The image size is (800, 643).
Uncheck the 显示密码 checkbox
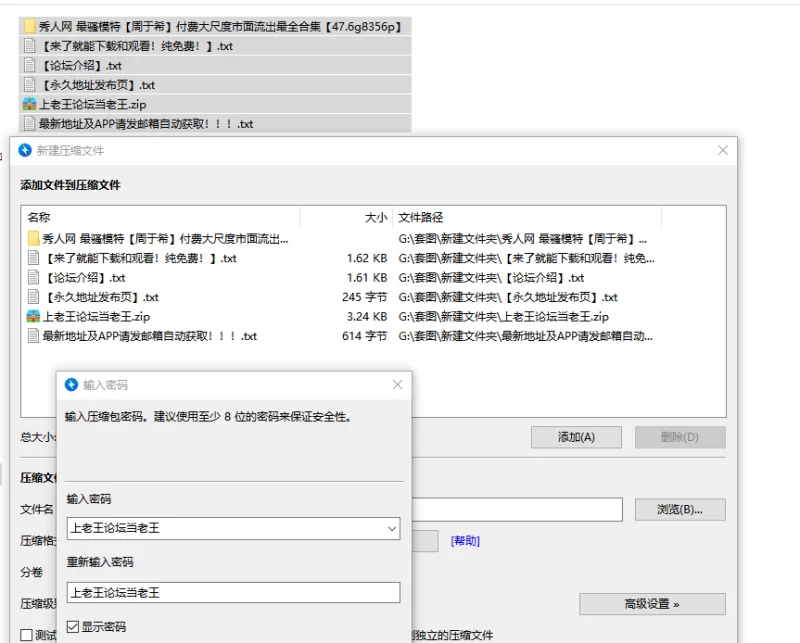(73, 627)
